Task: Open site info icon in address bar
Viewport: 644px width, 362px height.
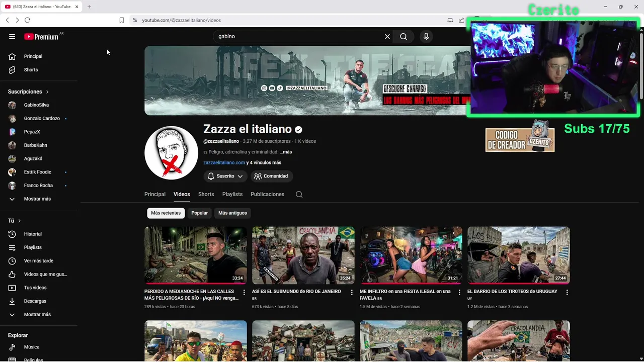Action: coord(134,20)
